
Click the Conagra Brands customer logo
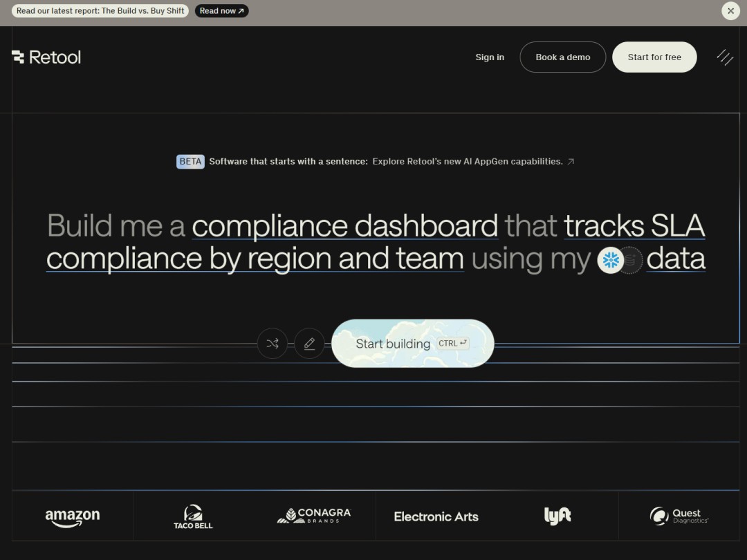pyautogui.click(x=315, y=514)
